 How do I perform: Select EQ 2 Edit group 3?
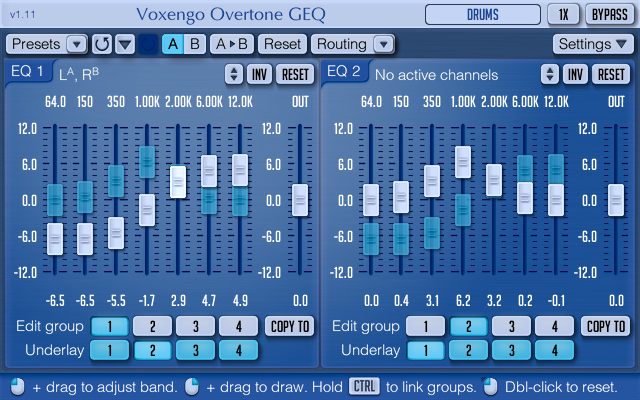coord(511,326)
